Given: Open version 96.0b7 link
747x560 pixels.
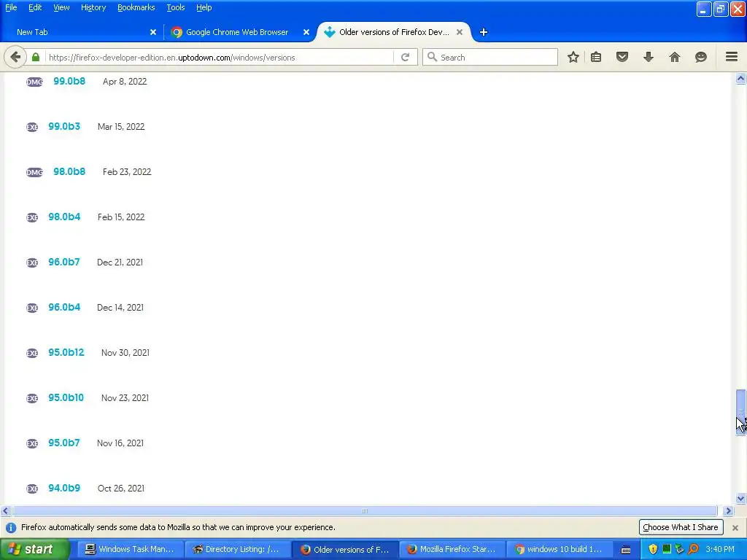Looking at the screenshot, I should [64, 262].
